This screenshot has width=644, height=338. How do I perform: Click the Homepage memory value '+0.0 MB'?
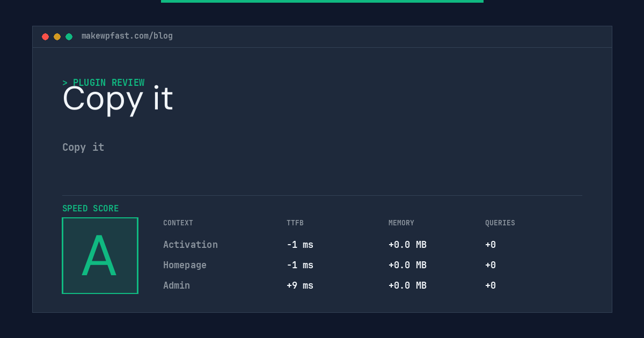407,265
